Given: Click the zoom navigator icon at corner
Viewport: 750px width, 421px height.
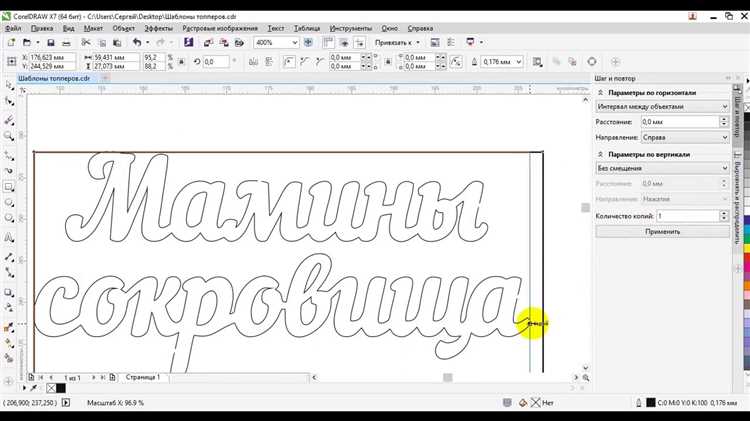Looking at the screenshot, I should (x=585, y=378).
